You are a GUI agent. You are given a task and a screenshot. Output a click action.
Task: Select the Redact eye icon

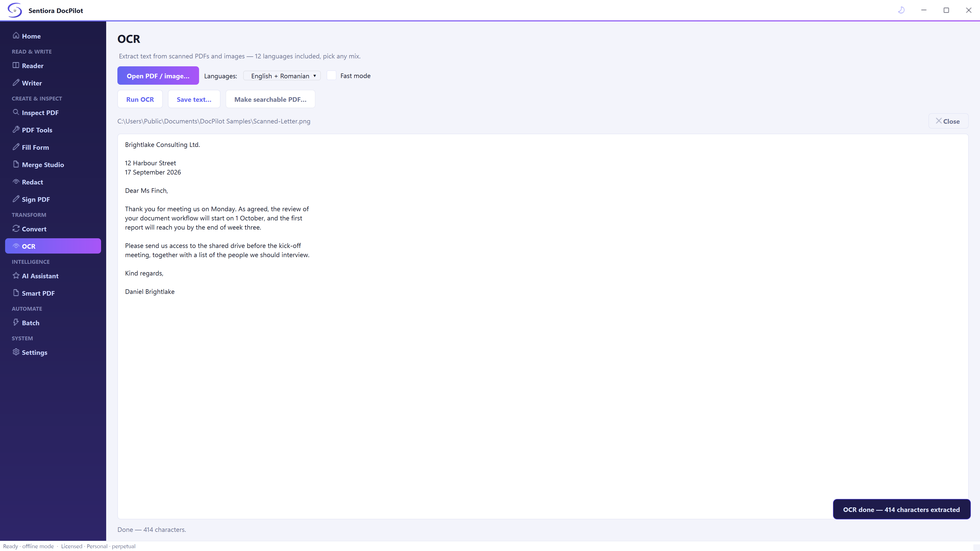coord(16,182)
